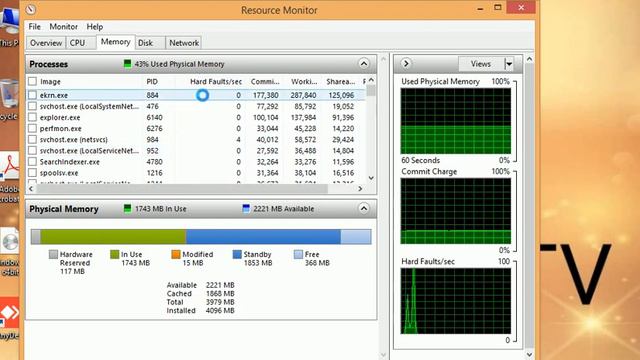The width and height of the screenshot is (640, 360).
Task: Click light blue Free memory bar segment
Action: pos(356,237)
